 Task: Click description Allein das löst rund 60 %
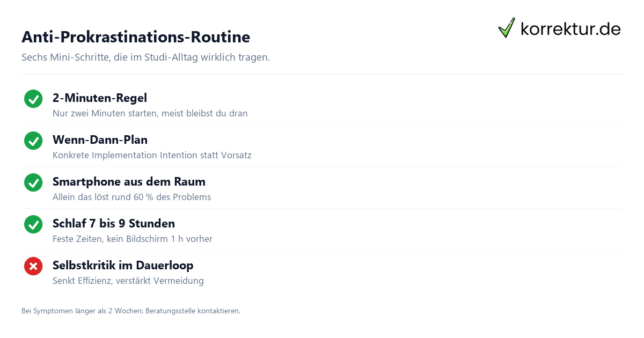point(131,197)
